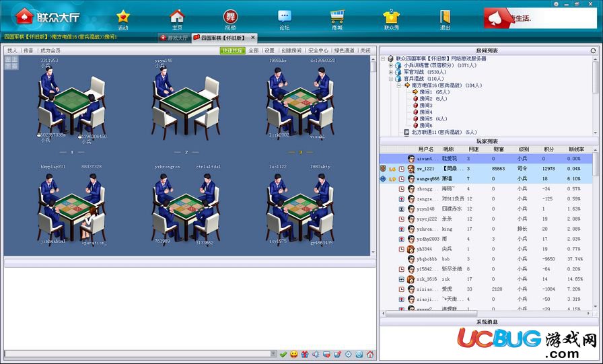This screenshot has width=603, height=364.
Task: Click the chat message input field
Action: point(137,354)
